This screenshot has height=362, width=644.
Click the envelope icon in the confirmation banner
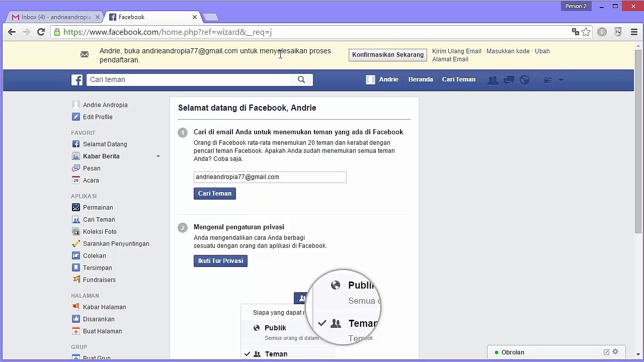point(85,54)
